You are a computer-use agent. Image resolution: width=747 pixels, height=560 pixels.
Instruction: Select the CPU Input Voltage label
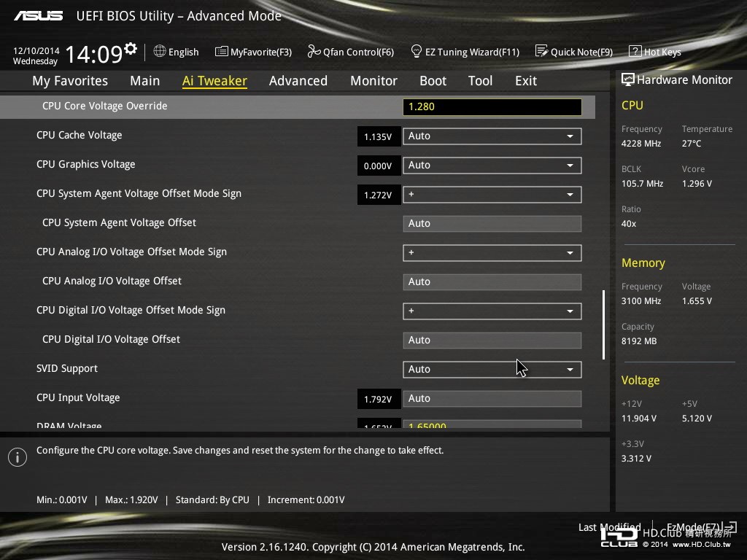click(78, 397)
